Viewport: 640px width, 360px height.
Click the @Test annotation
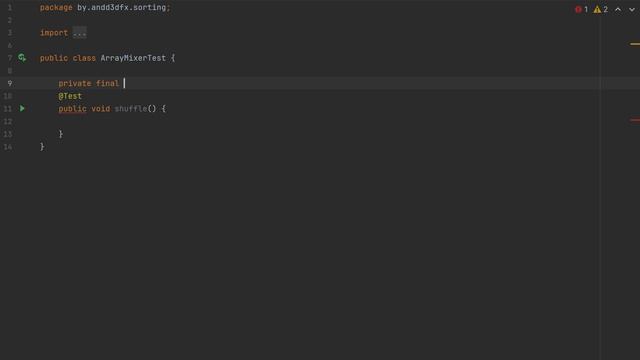[x=70, y=96]
